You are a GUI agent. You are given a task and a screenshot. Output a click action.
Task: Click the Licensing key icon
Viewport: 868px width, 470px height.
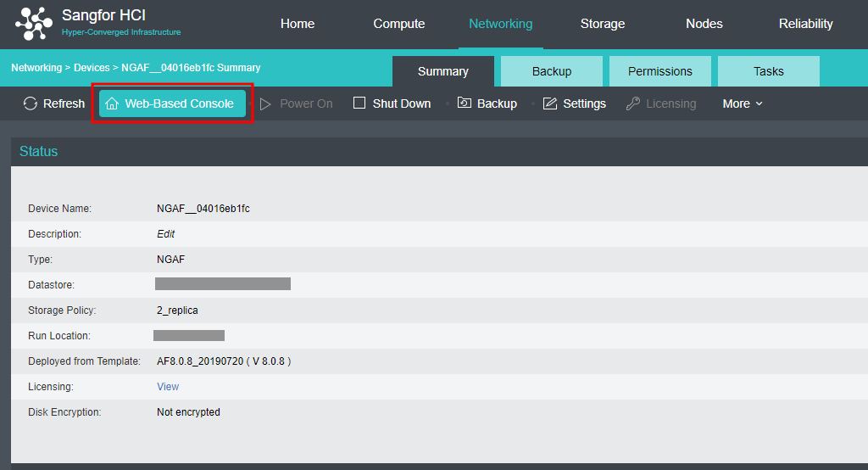pyautogui.click(x=632, y=104)
